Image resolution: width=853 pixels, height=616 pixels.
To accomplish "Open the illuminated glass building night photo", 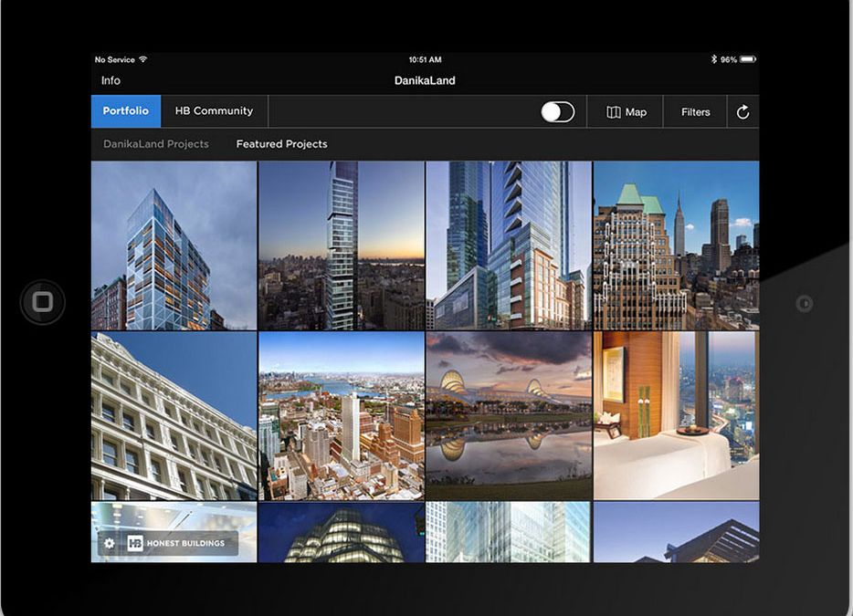I will click(x=342, y=532).
